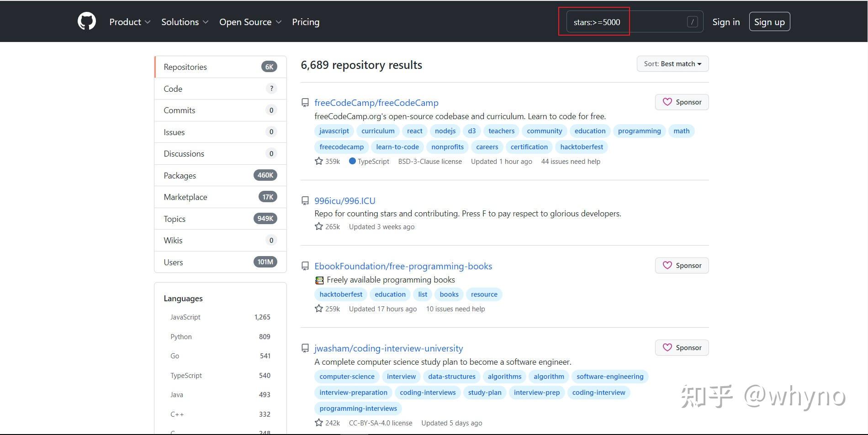Click the book icon beside free-programming-books result
The height and width of the screenshot is (435, 868).
[305, 266]
